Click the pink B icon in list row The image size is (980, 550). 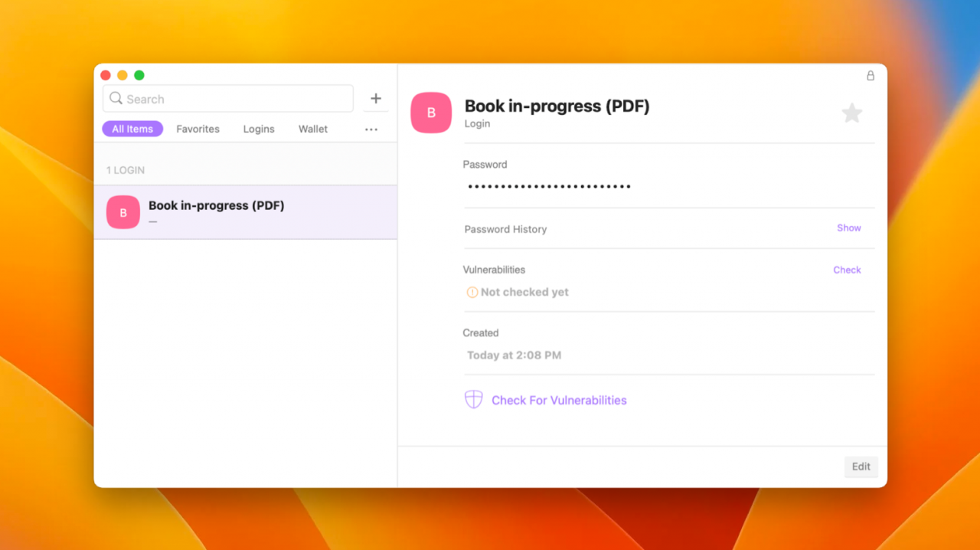(x=123, y=212)
